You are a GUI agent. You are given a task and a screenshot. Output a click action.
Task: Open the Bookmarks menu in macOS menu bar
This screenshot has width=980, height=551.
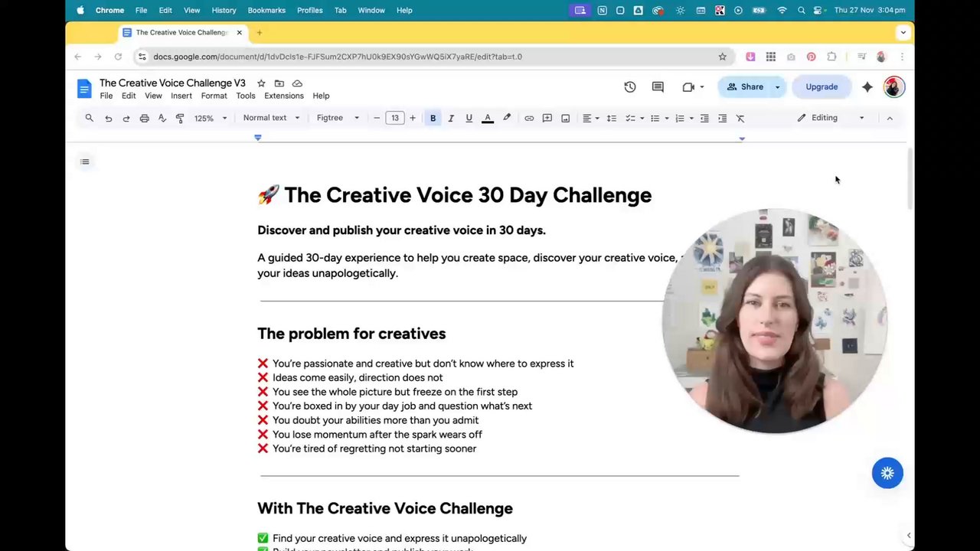tap(266, 11)
